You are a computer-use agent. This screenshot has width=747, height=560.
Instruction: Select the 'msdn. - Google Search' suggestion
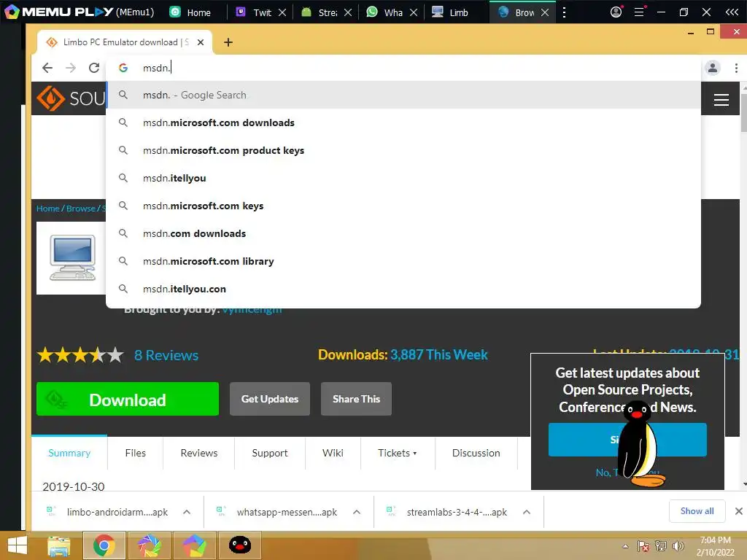tap(403, 95)
